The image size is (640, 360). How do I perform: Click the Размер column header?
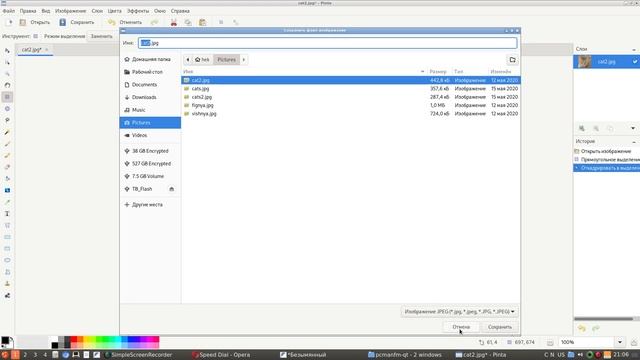click(438, 72)
